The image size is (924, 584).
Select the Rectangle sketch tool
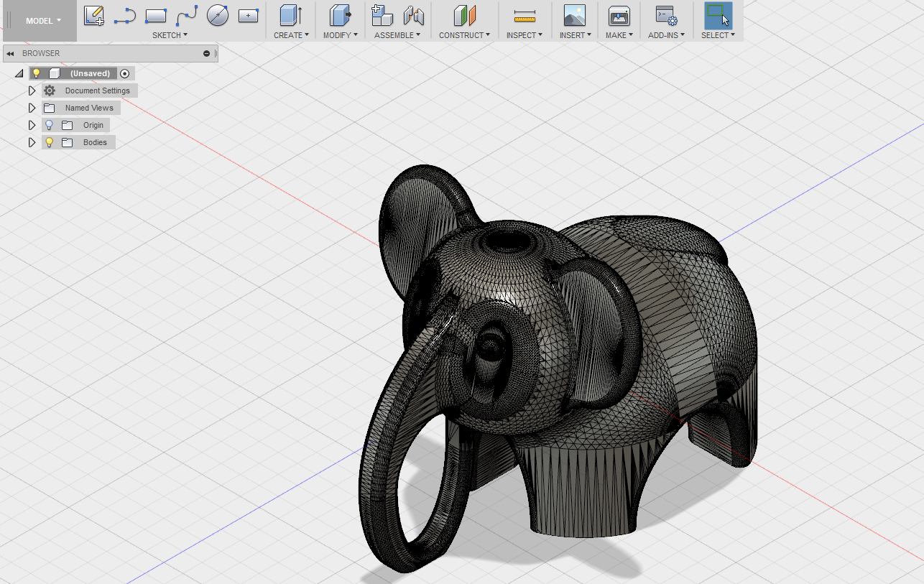(x=156, y=15)
